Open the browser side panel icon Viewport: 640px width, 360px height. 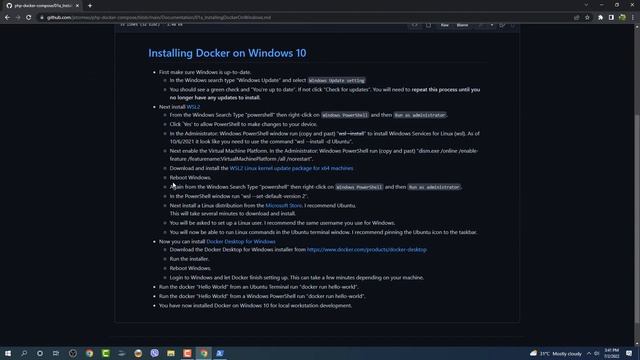[x=611, y=18]
